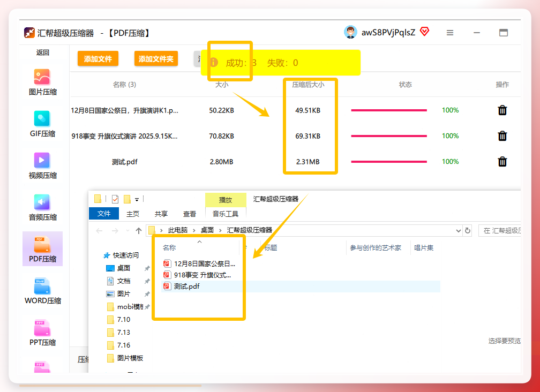The height and width of the screenshot is (392, 540).
Task: Delete the 918事变 file row
Action: tap(502, 136)
